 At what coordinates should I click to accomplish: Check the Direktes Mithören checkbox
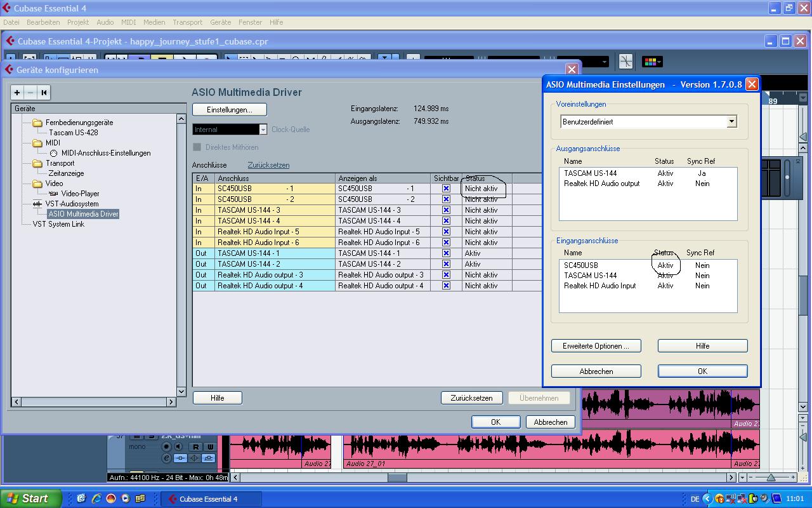197,147
